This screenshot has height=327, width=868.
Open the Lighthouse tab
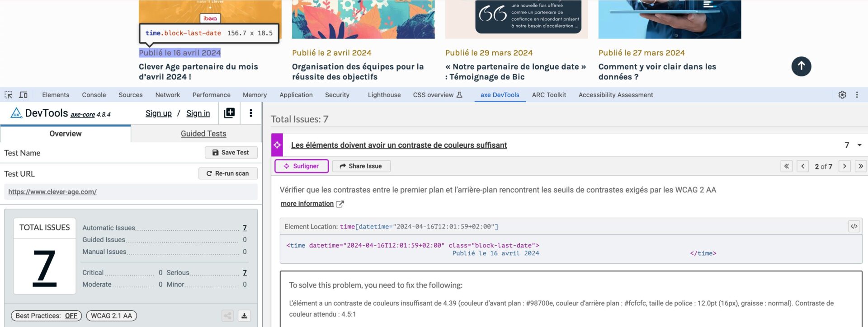coord(384,95)
